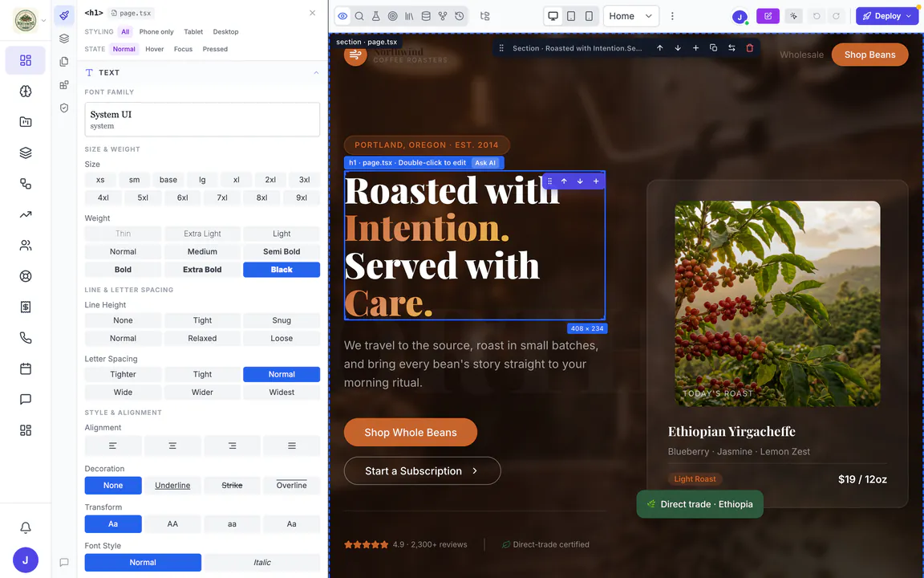
Task: Click the search magnifier icon in top toolbar
Action: click(359, 16)
